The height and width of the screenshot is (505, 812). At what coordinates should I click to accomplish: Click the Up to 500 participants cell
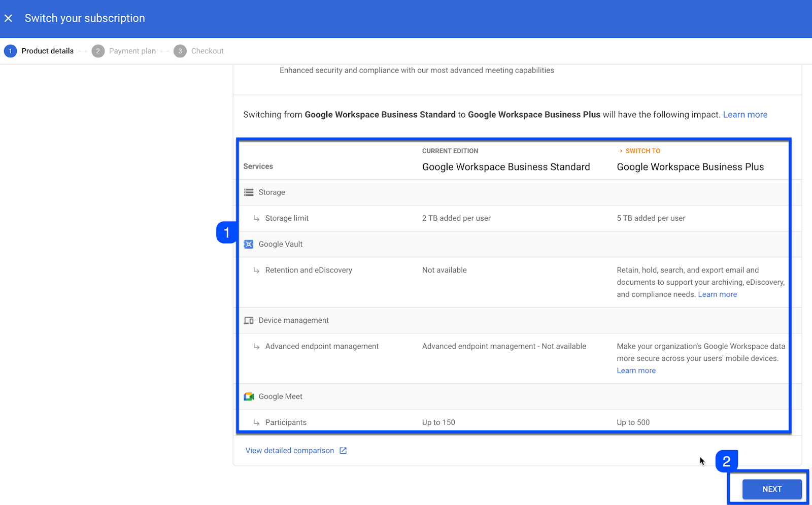(633, 422)
